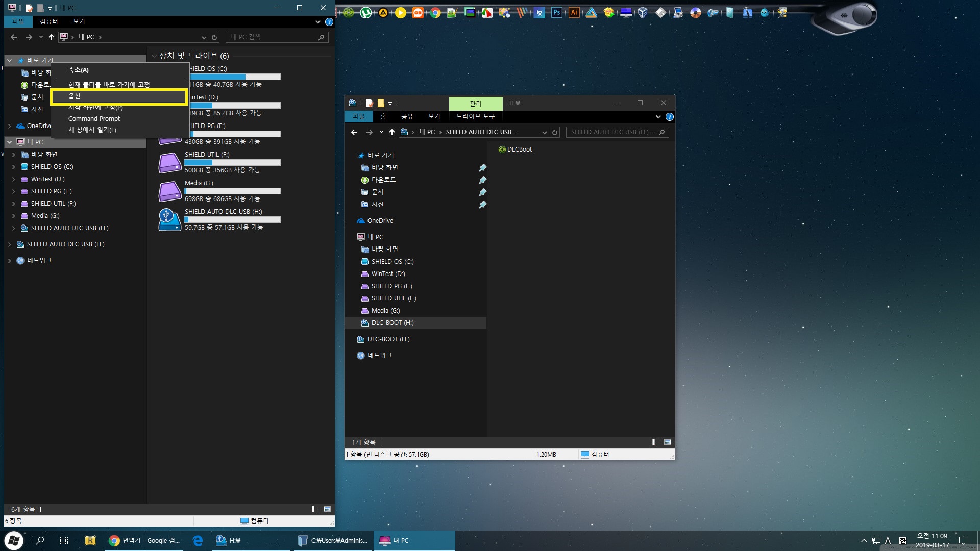Open taskbar search magnifier
The width and height of the screenshot is (980, 551).
[40, 540]
